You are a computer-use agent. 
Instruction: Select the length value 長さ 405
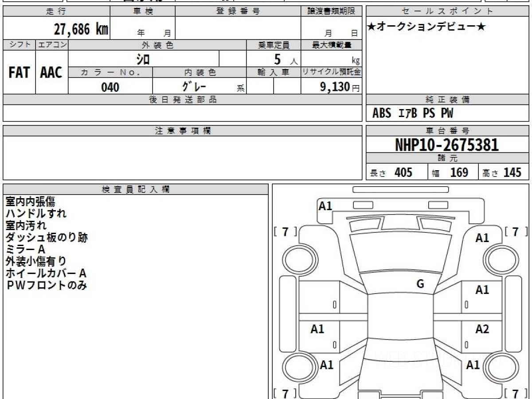tap(391, 172)
